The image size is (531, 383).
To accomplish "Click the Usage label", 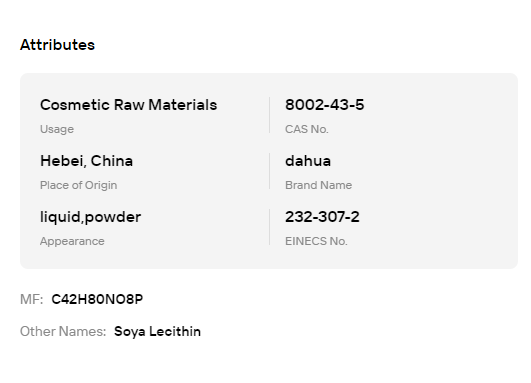I will 57,129.
